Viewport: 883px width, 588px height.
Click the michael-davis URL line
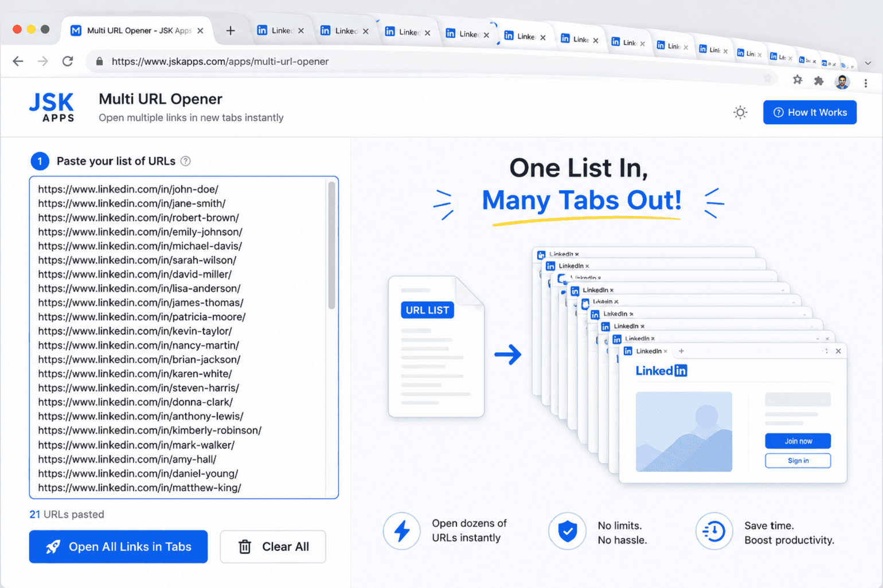click(x=140, y=246)
